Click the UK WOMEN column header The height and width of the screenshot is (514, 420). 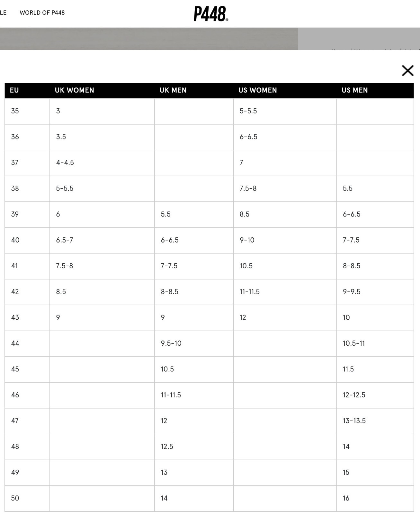[x=75, y=90]
